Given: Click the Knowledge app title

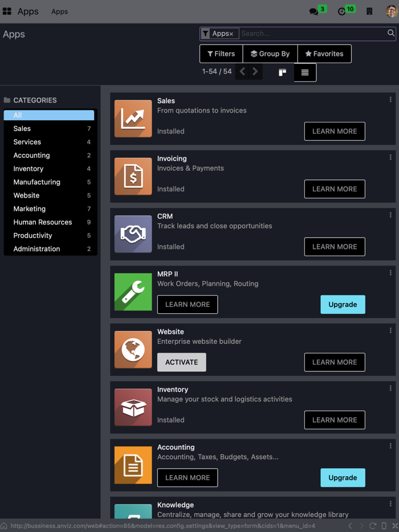Looking at the screenshot, I should [x=176, y=505].
